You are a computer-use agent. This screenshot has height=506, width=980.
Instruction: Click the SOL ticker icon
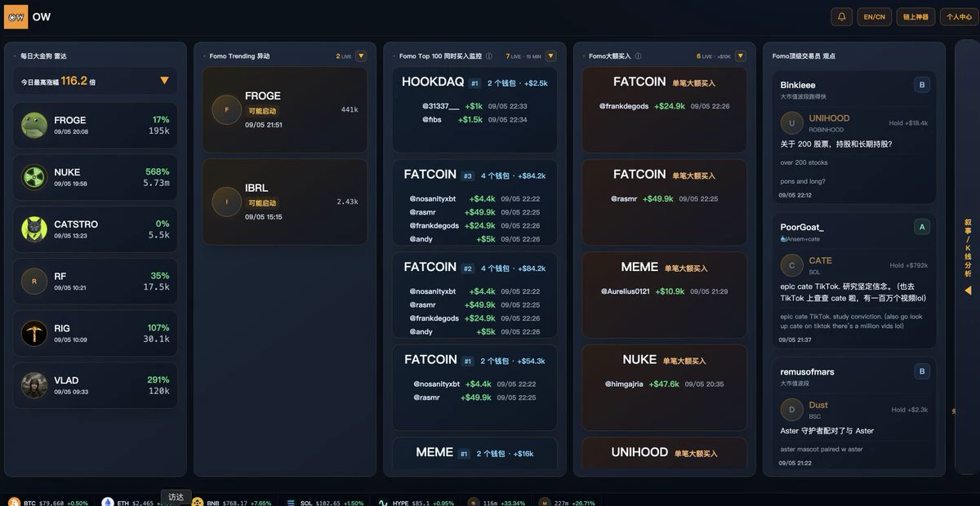[290, 503]
